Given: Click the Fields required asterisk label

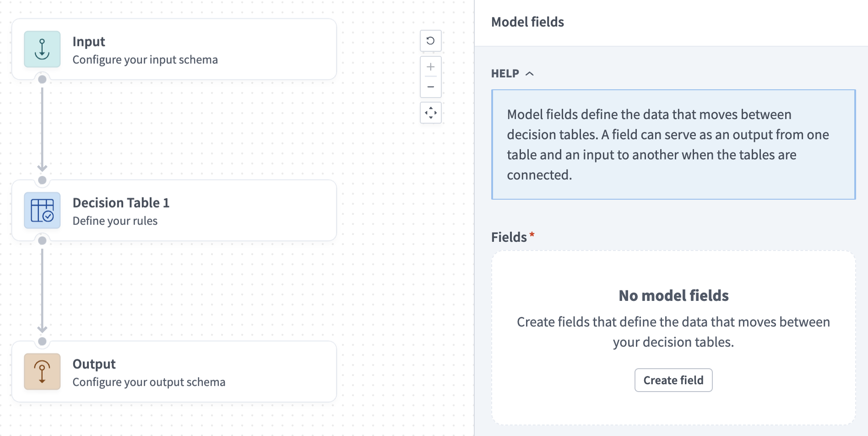Looking at the screenshot, I should coord(513,237).
